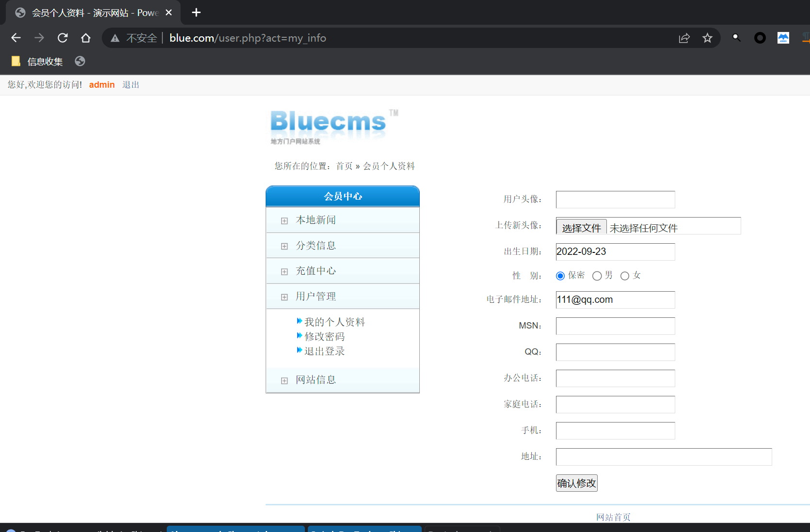Focus the 出生日期 date field
This screenshot has width=810, height=532.
[x=615, y=252]
